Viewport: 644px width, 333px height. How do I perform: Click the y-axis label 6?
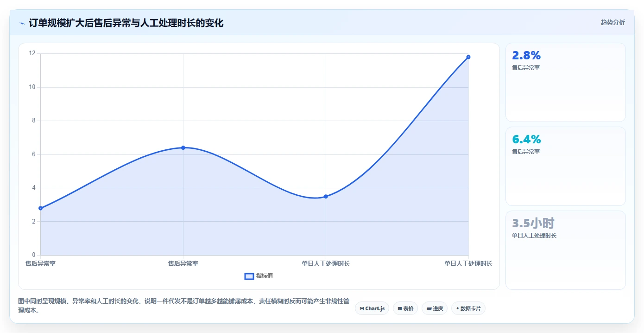click(x=34, y=154)
